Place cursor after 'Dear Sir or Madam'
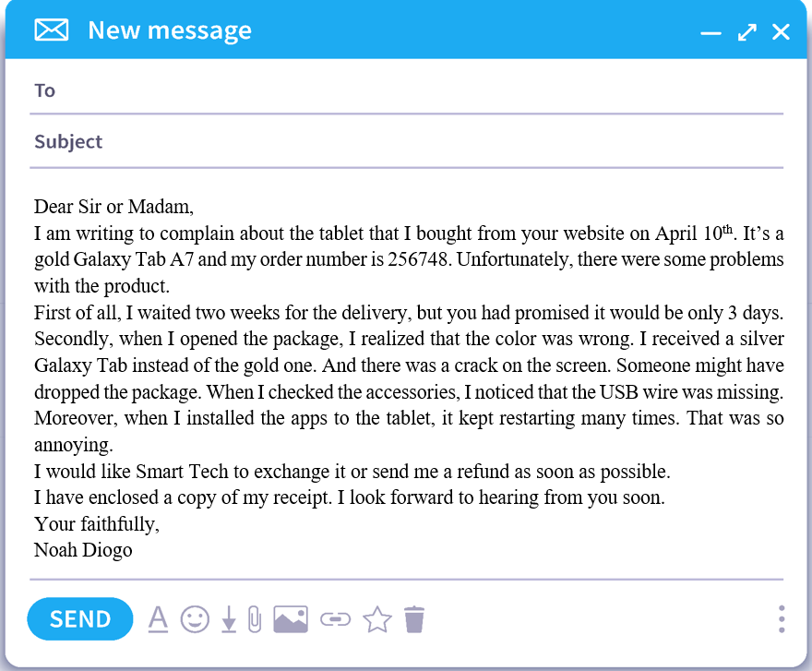Image resolution: width=812 pixels, height=671 pixels. coord(194,206)
